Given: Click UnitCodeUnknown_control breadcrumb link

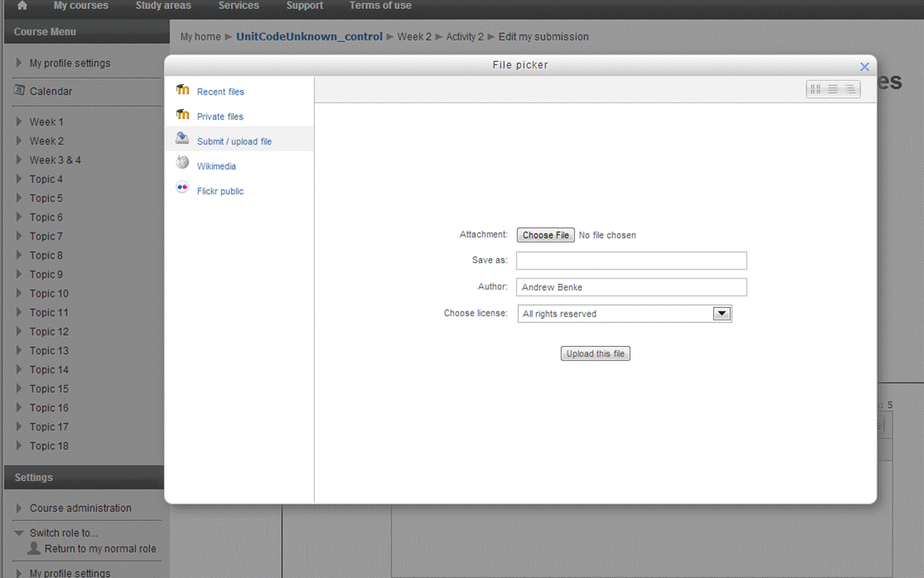Looking at the screenshot, I should point(309,37).
